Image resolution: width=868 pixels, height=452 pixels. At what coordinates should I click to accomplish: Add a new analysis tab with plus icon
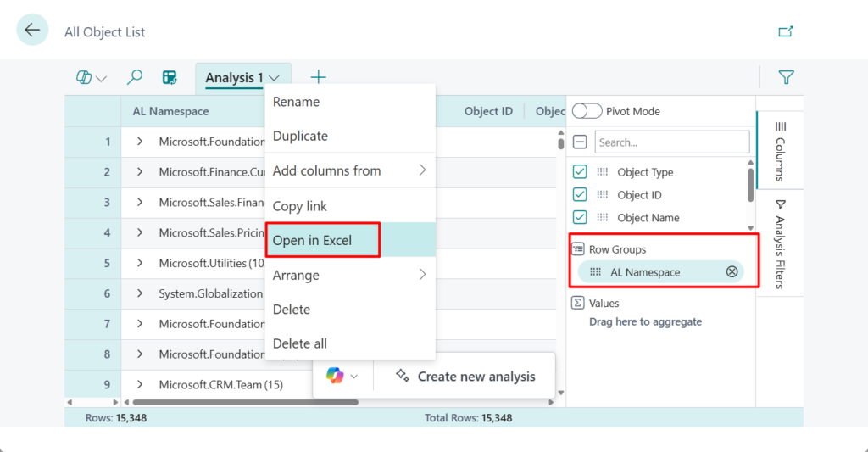[x=318, y=77]
